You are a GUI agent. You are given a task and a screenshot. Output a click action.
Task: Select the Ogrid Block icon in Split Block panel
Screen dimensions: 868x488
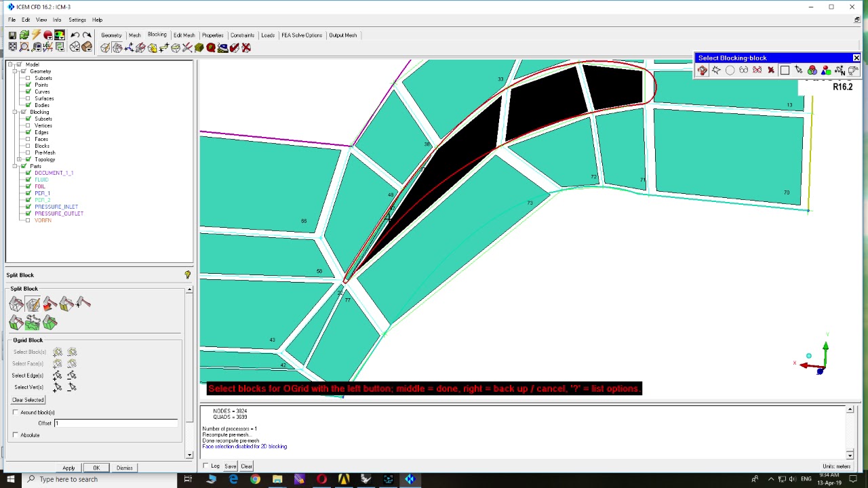pos(33,304)
